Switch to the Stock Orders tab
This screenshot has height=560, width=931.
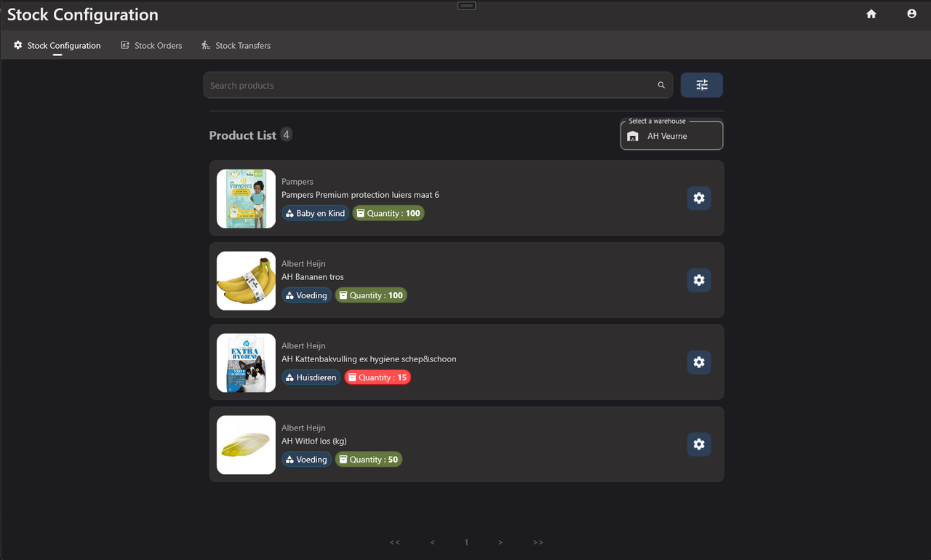[151, 45]
